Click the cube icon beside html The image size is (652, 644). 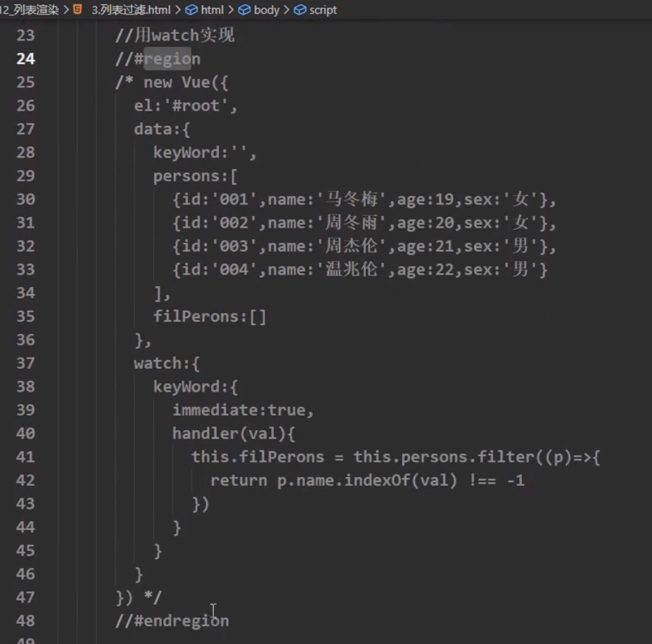coord(192,9)
